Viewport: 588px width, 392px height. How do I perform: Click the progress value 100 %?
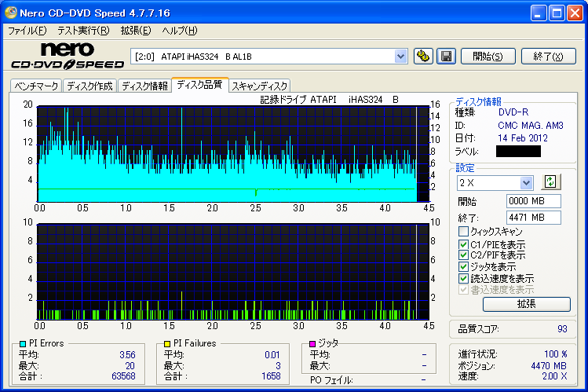[555, 354]
